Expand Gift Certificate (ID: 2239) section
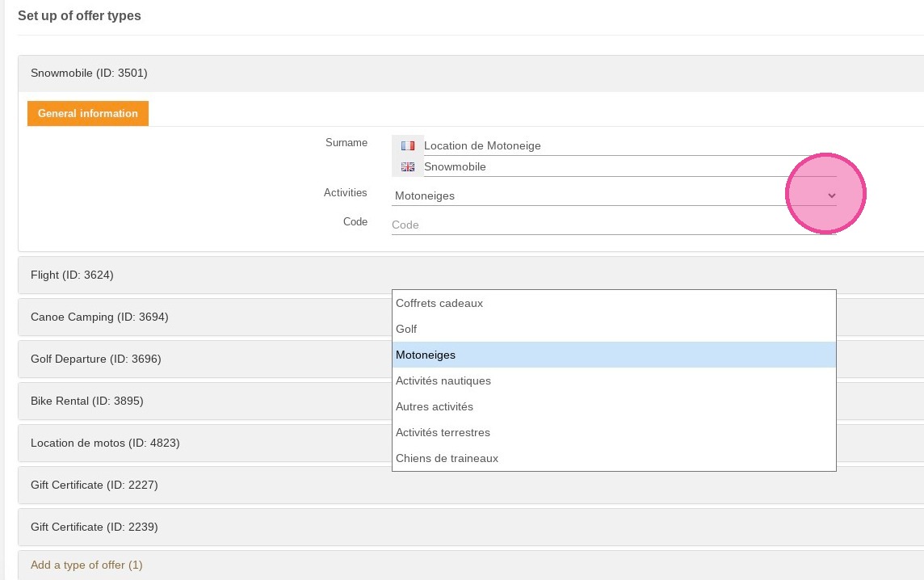 pos(471,527)
